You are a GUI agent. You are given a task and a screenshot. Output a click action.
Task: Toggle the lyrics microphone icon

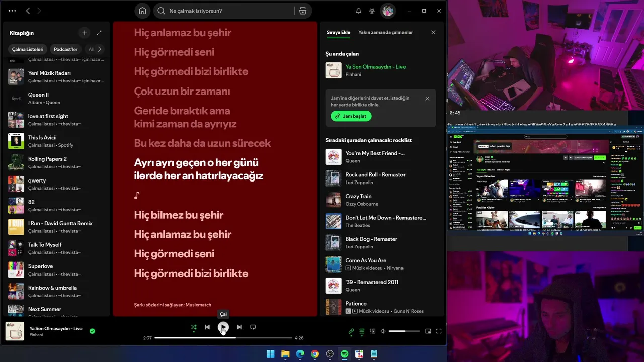tap(351, 331)
